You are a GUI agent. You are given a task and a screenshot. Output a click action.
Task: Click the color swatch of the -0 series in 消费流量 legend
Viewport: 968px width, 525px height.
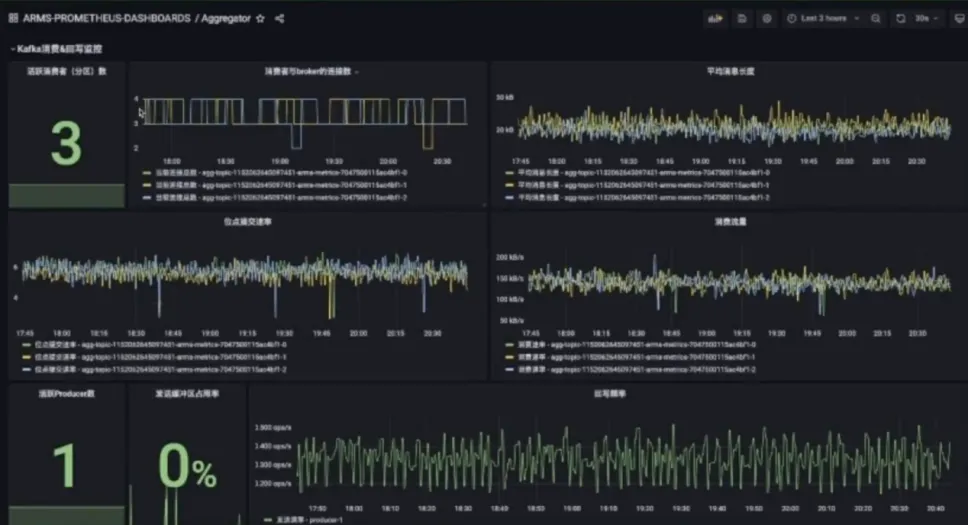[509, 345]
